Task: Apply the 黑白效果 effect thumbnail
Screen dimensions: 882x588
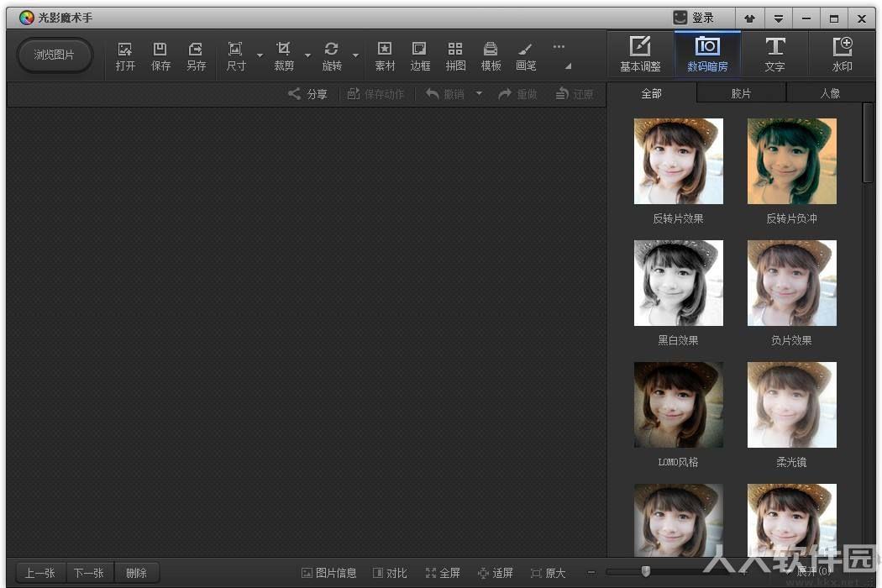Action: [679, 283]
